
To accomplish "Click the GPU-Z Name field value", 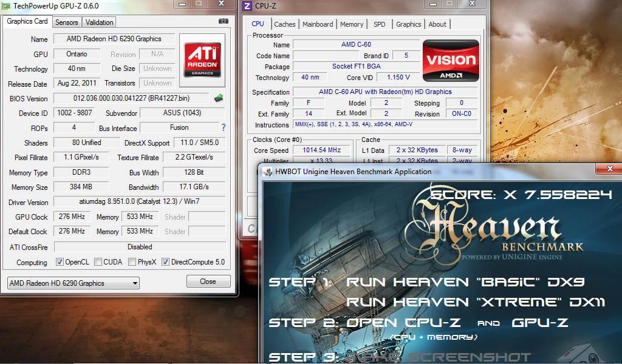I will coord(114,39).
